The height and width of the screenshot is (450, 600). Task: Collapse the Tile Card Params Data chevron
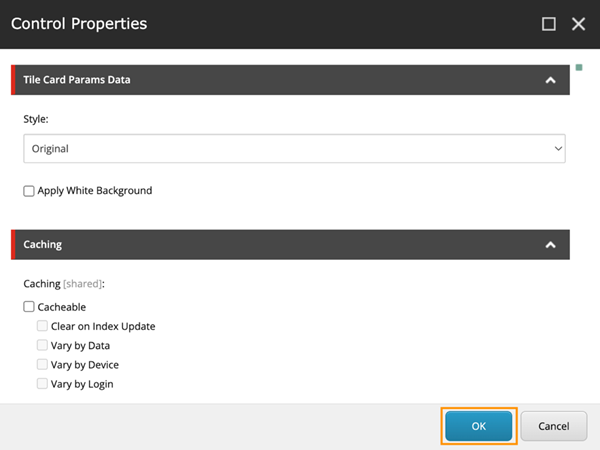point(550,80)
